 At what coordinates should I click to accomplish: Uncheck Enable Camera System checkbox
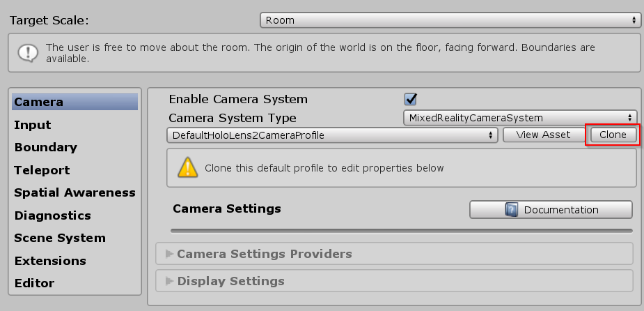pyautogui.click(x=410, y=99)
